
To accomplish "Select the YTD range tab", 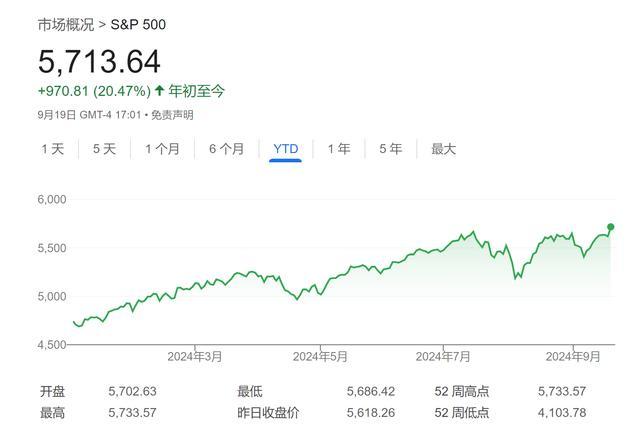I will 286,149.
